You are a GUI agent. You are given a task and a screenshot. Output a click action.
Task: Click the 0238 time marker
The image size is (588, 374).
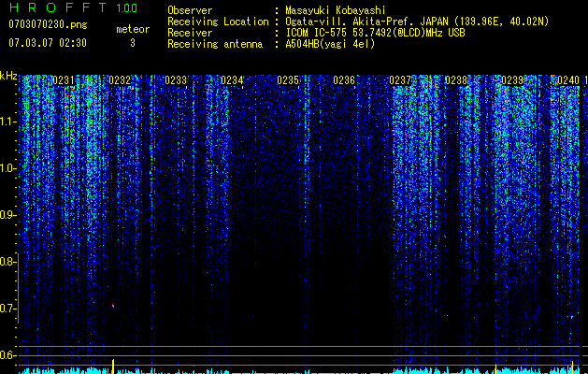pyautogui.click(x=456, y=80)
